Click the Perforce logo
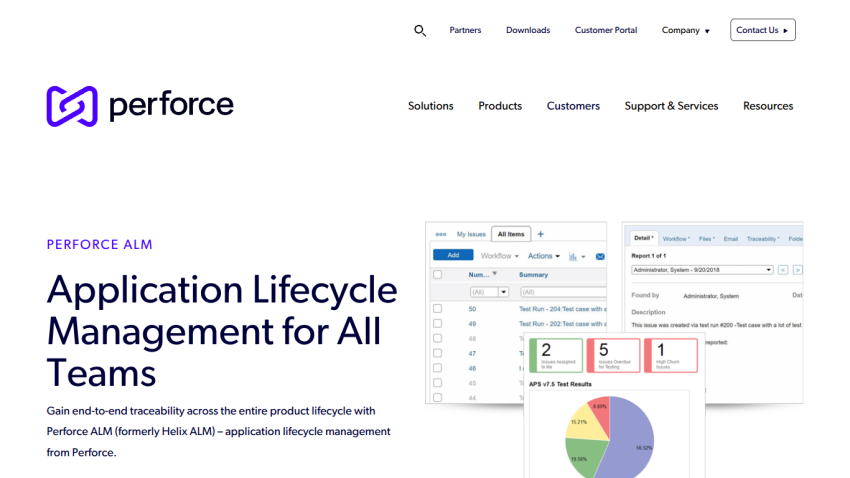 click(140, 106)
